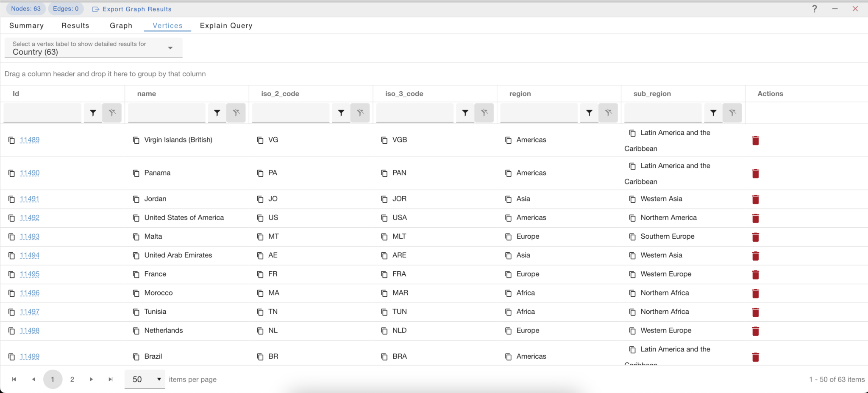Click the filter funnel on the region column

point(589,113)
